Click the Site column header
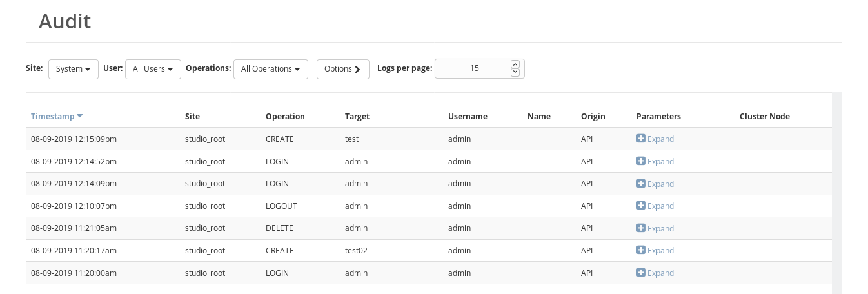The height and width of the screenshot is (294, 868). (x=192, y=117)
